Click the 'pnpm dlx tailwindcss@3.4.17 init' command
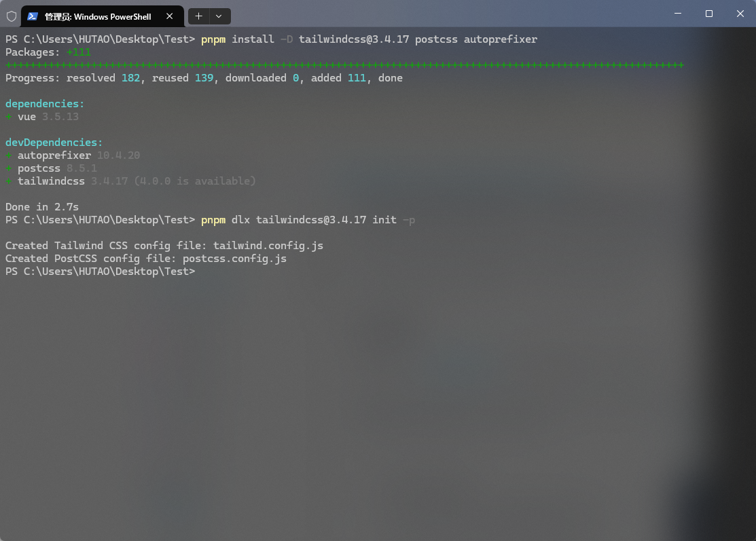 coord(299,220)
